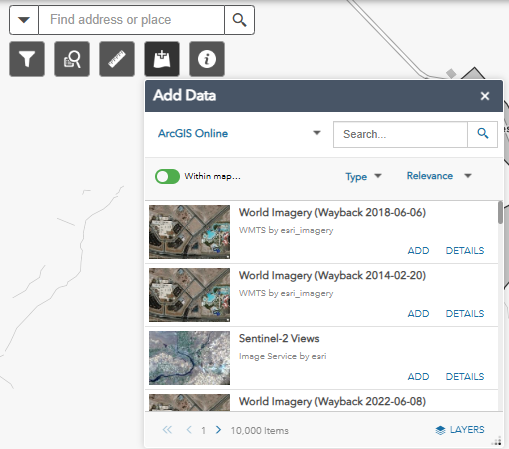Expand the search source dropdown arrow
509x449 pixels.
point(24,20)
